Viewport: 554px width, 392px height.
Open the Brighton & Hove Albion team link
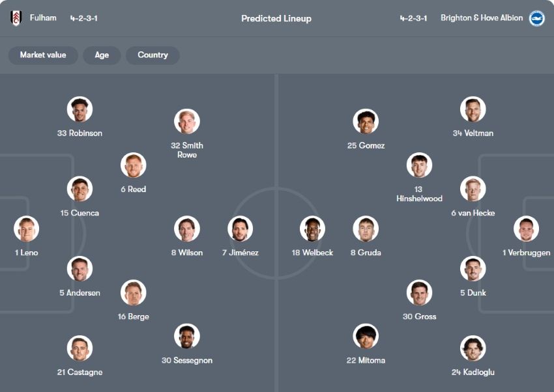tap(482, 18)
